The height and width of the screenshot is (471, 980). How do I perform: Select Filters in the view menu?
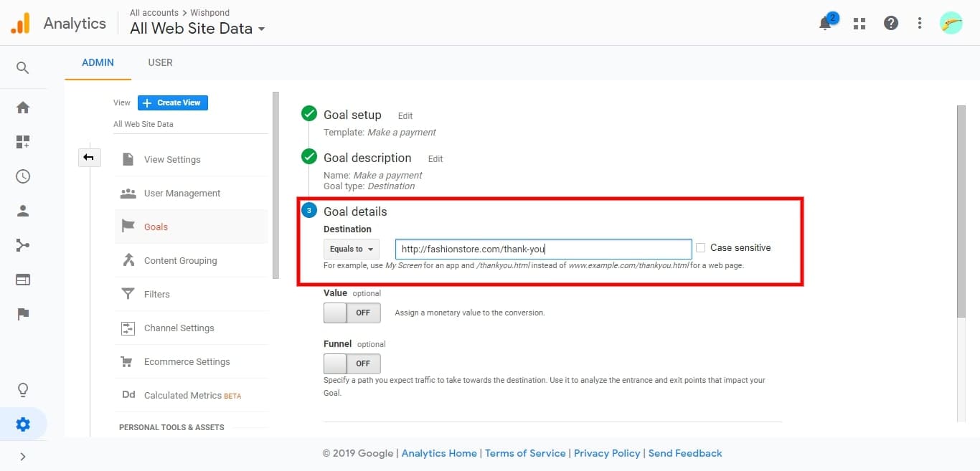[x=156, y=294]
